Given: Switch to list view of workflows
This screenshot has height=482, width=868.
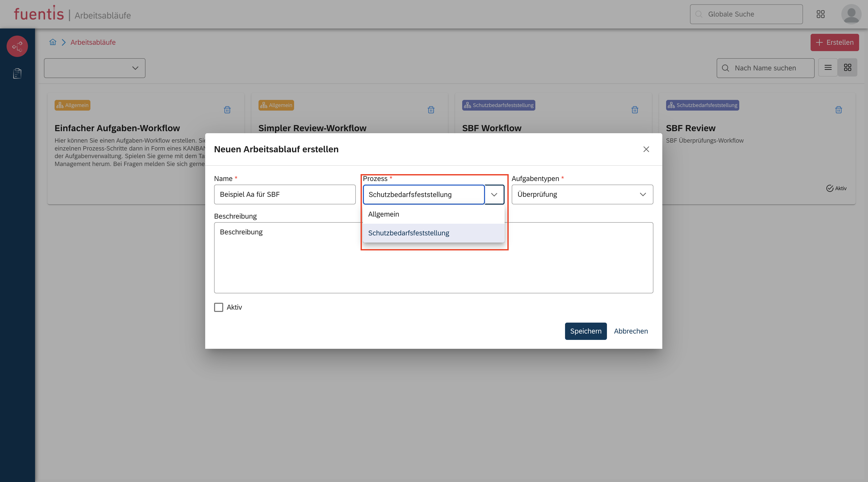Looking at the screenshot, I should (x=828, y=67).
